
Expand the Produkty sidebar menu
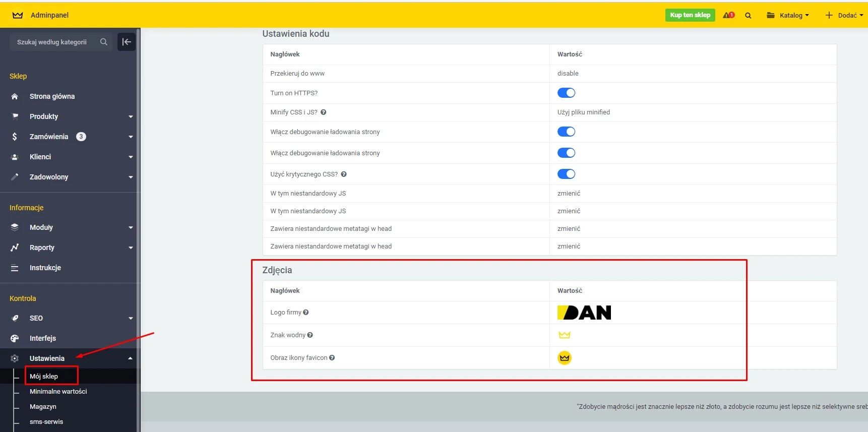click(71, 116)
